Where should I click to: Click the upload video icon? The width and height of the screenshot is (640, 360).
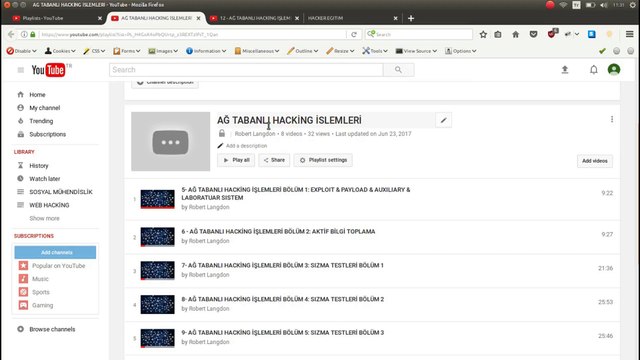point(565,70)
